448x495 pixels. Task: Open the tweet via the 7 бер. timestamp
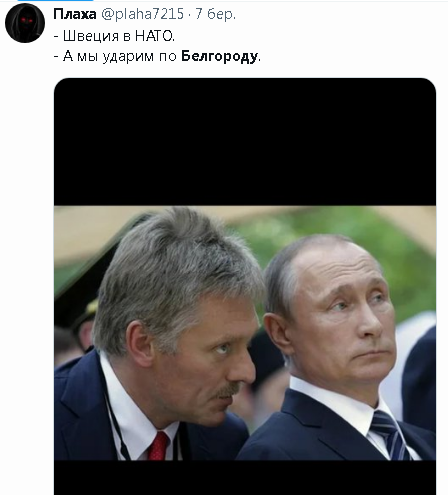pos(215,14)
